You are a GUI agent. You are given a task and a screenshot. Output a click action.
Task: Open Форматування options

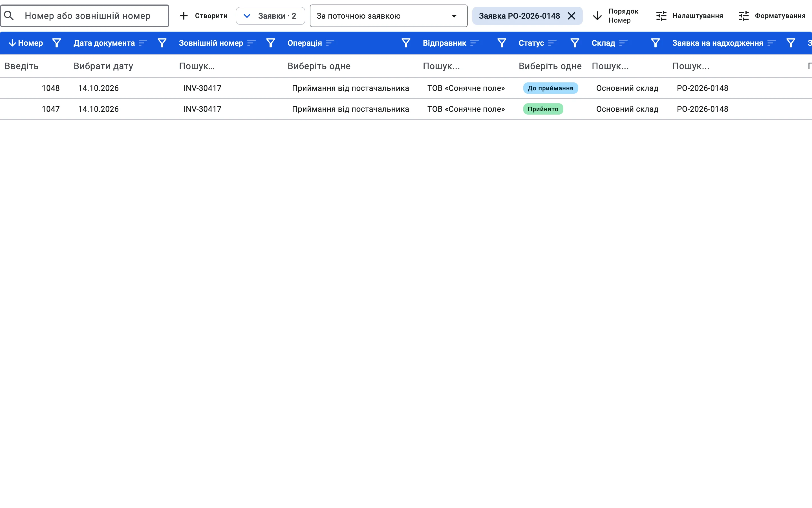point(772,16)
